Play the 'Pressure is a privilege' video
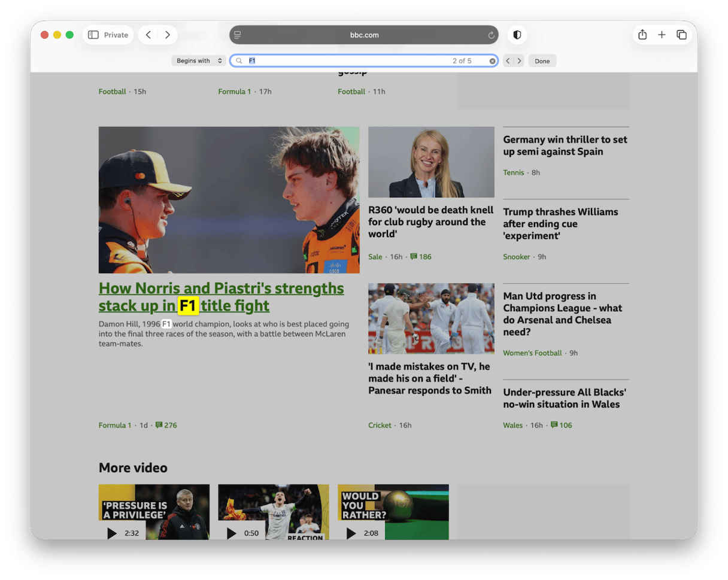The image size is (728, 580). 112,533
